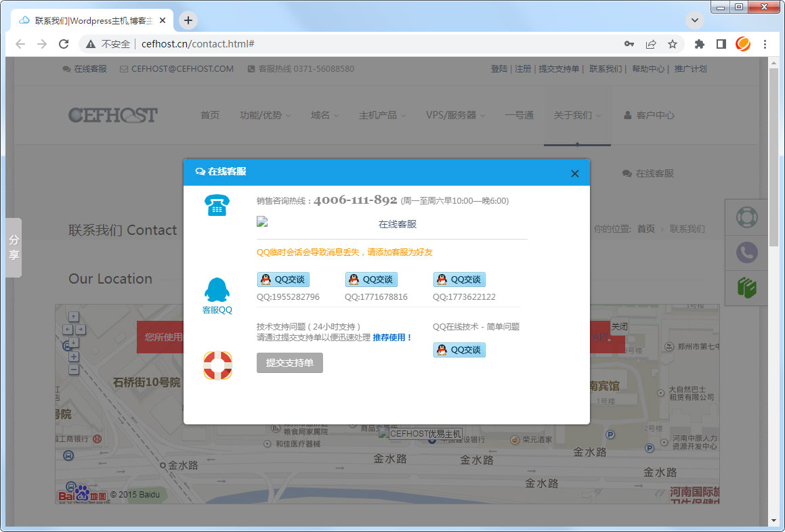The width and height of the screenshot is (785, 532).
Task: Click the 推荐使用！ blue link
Action: click(x=393, y=337)
